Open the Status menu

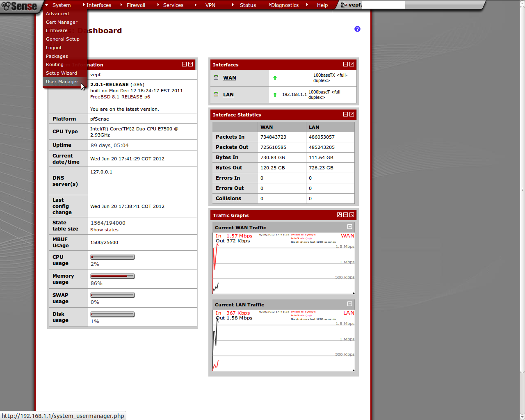[248, 5]
